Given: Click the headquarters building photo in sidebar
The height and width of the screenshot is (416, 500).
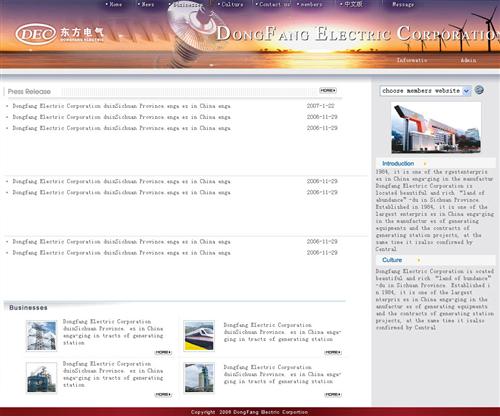Looking at the screenshot, I should coord(436,128).
